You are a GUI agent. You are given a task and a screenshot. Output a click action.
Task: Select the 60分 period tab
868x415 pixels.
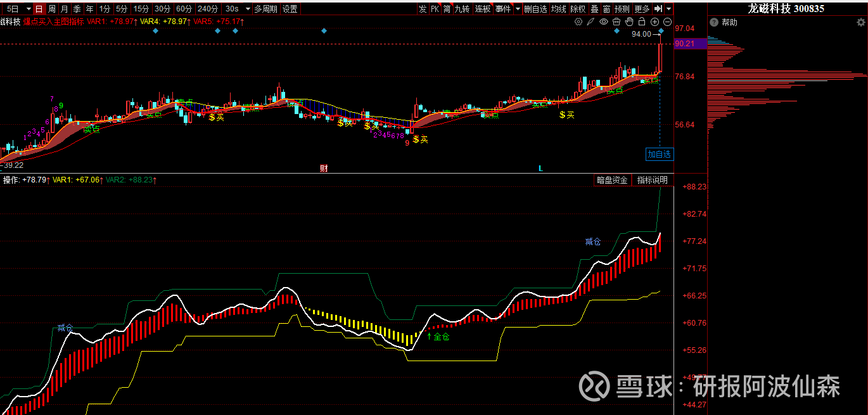(x=184, y=9)
